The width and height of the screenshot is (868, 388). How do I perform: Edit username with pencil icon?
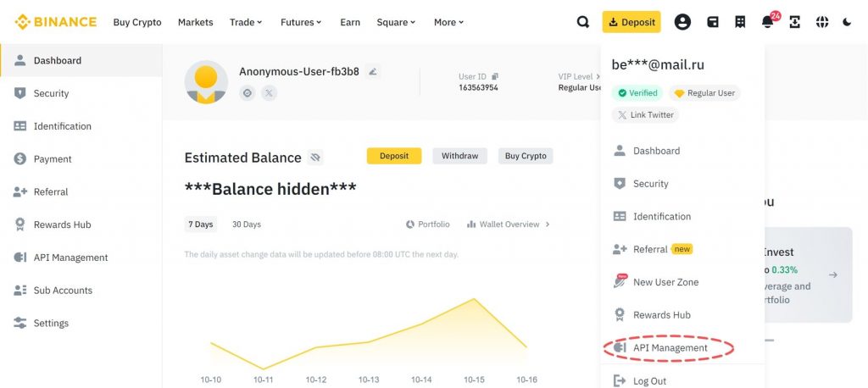373,71
